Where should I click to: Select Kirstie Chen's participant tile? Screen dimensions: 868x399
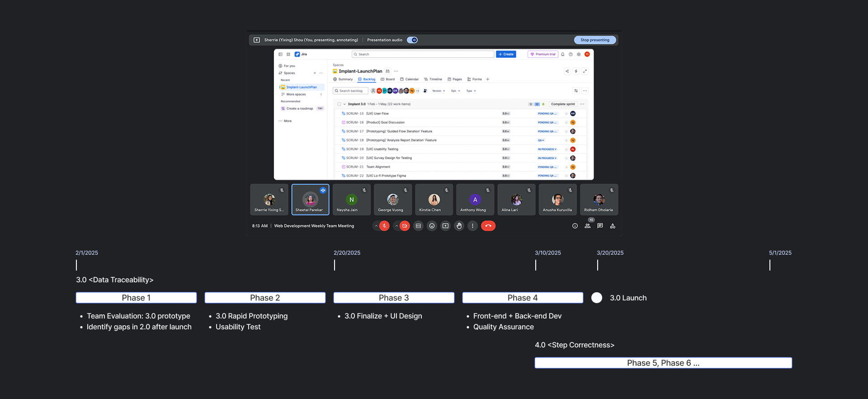(x=434, y=199)
